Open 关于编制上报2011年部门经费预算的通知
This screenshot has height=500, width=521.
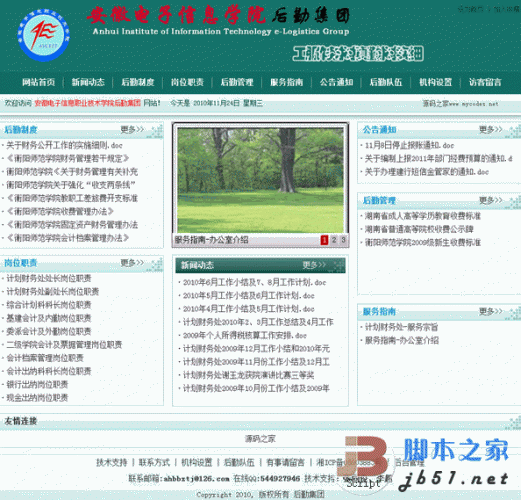pyautogui.click(x=439, y=159)
